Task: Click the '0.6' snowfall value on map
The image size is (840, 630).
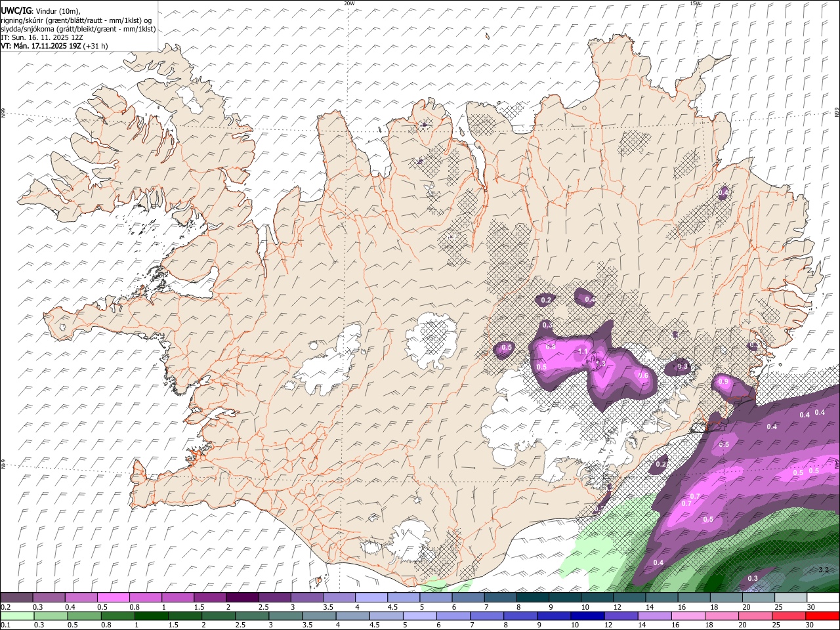Action: pos(644,376)
